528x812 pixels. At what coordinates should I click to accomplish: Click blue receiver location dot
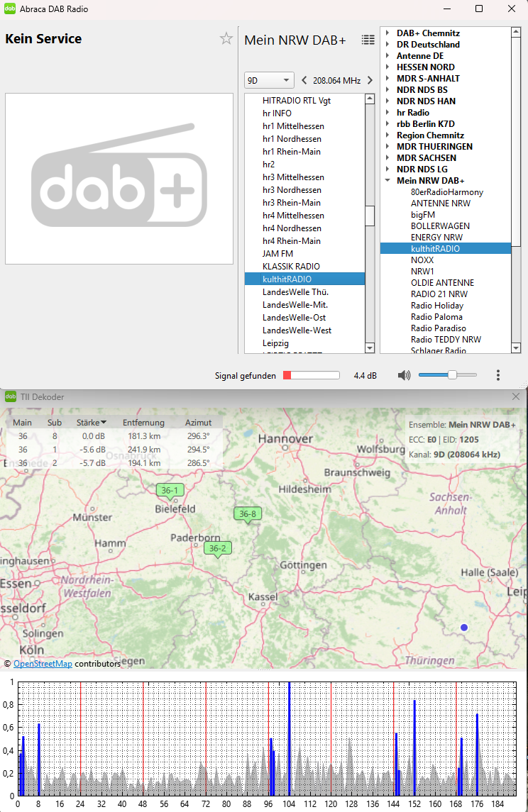(x=464, y=627)
